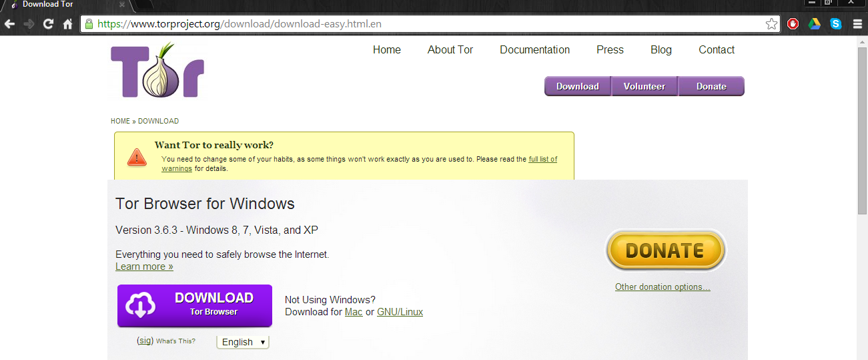Click the URL address bar
The image size is (868, 360).
(427, 24)
